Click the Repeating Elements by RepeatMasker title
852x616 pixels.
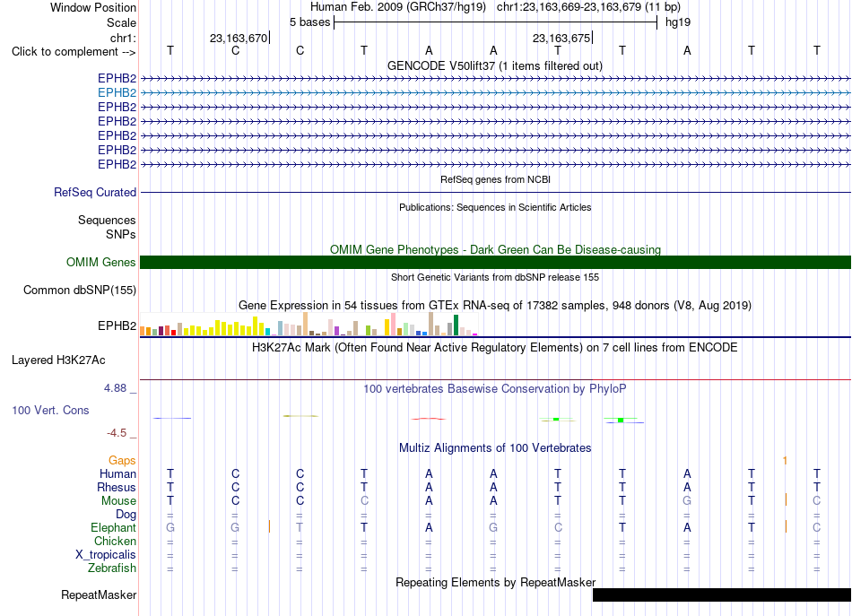496,582
